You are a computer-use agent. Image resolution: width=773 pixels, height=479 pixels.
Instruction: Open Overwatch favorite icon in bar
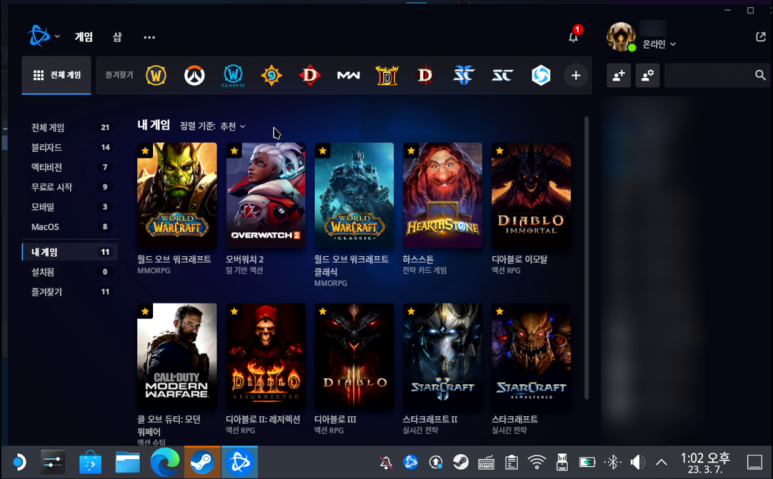click(x=194, y=75)
